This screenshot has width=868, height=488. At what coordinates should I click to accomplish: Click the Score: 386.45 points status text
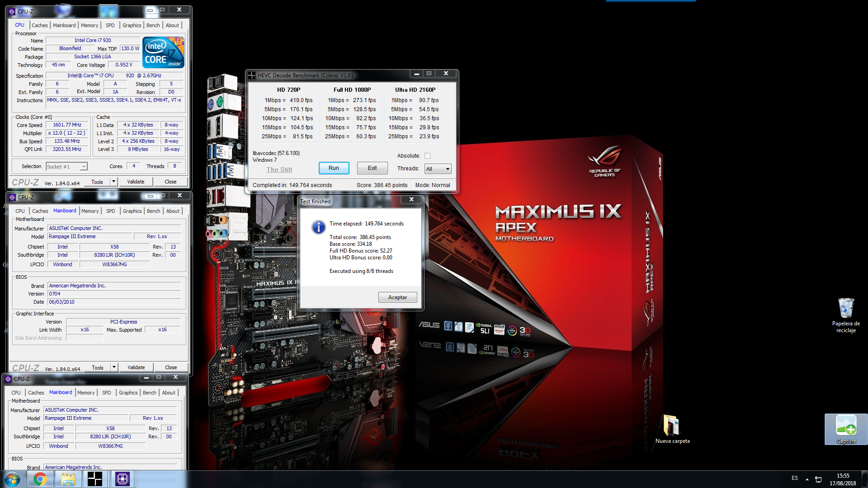coord(382,185)
